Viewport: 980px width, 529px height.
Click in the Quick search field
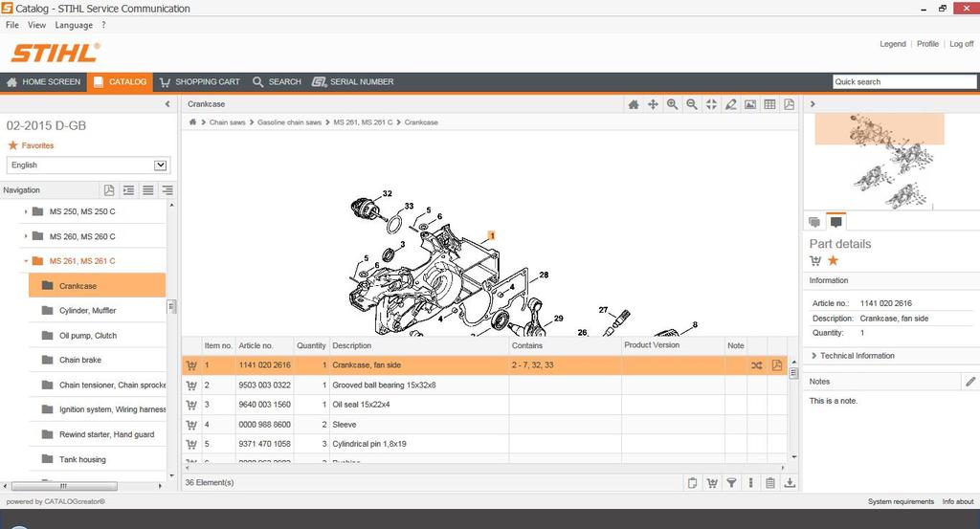(904, 82)
